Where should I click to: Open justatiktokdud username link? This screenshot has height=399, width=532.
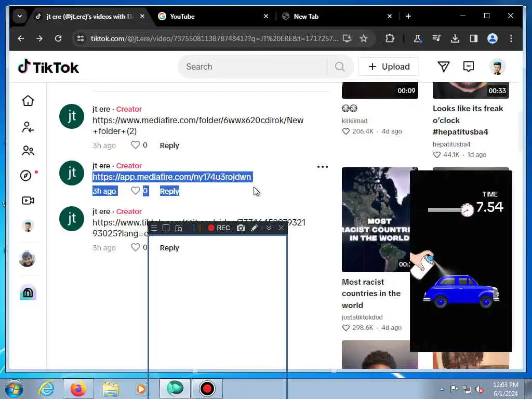coord(362,317)
